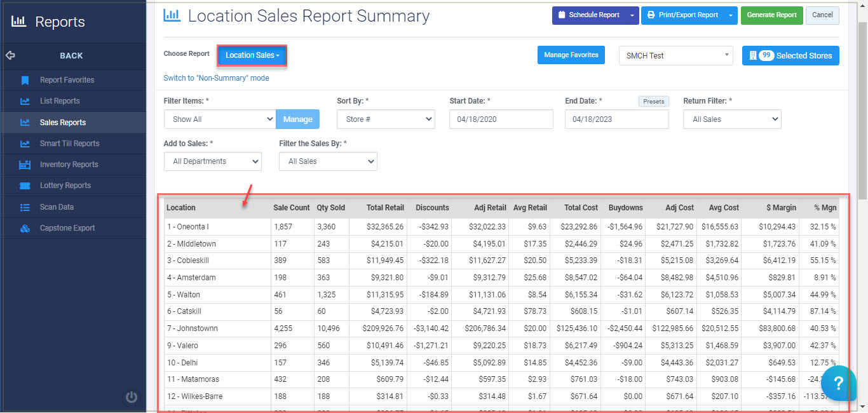Screen dimensions: 868x413
Task: Expand the Print/Export Report dropdown arrow
Action: click(731, 15)
